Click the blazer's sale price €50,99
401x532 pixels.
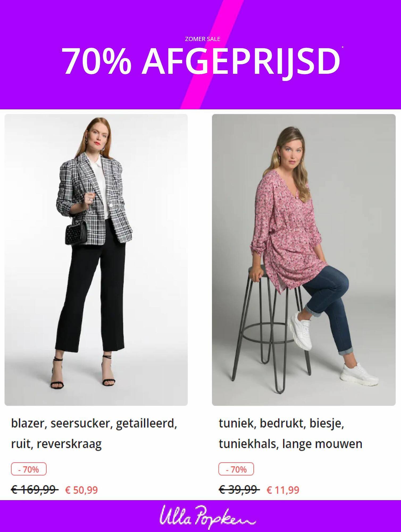point(82,490)
